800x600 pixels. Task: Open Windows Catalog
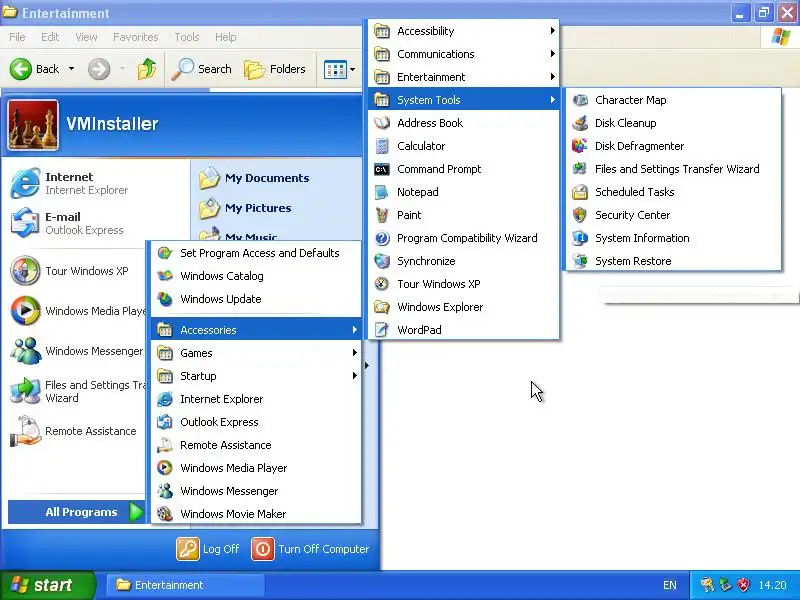tap(256, 276)
